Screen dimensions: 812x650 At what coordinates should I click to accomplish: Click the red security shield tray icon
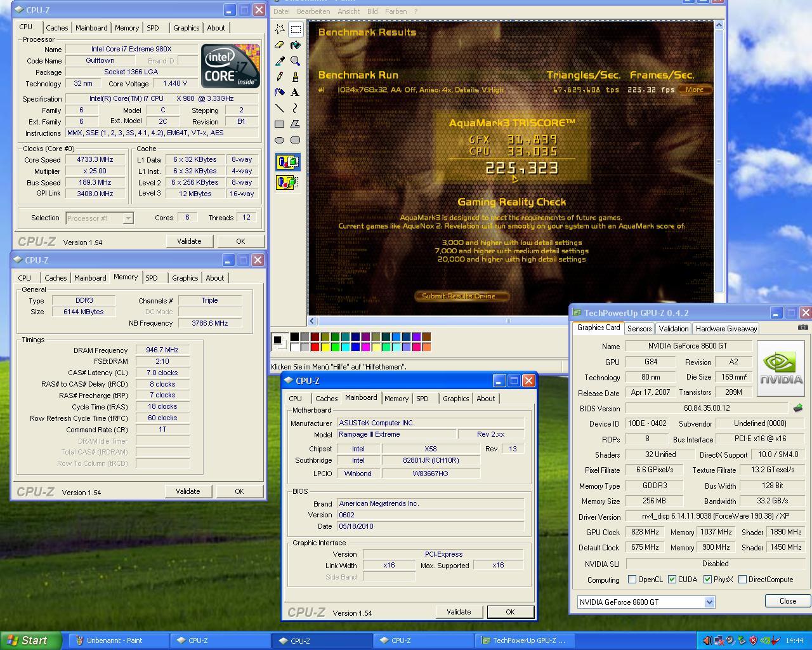point(753,640)
